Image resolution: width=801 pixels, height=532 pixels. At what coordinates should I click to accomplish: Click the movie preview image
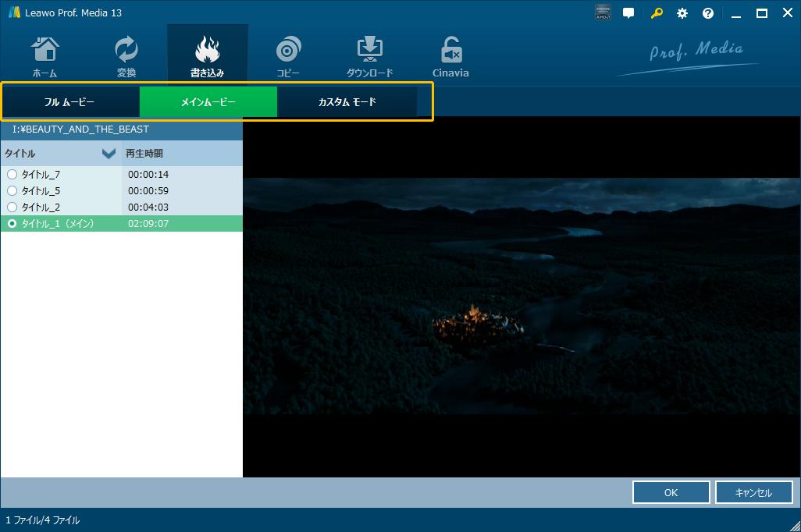pyautogui.click(x=522, y=296)
